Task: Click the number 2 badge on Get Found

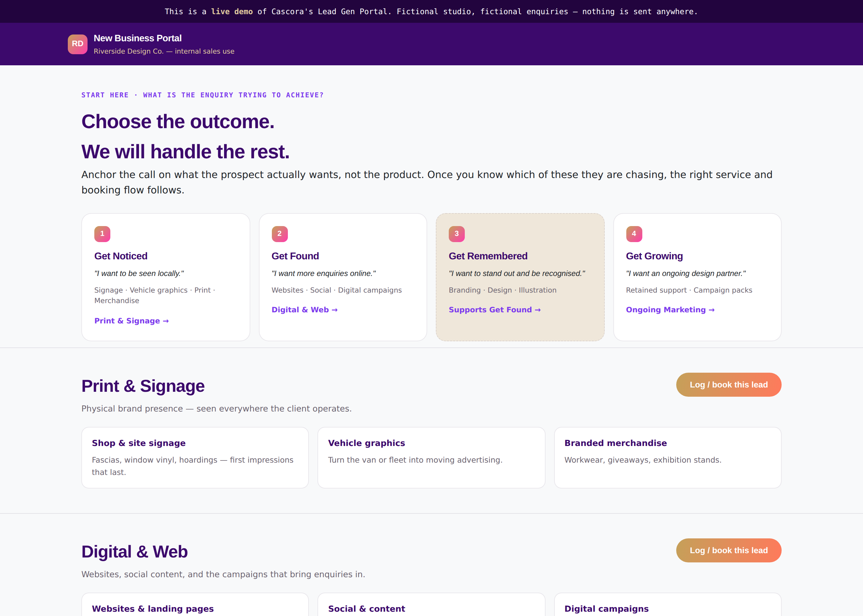Action: (x=280, y=234)
